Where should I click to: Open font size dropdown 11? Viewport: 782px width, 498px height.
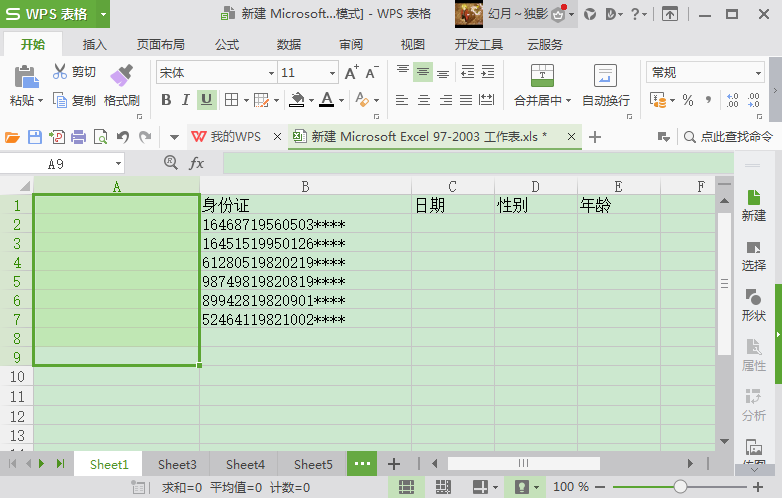click(332, 73)
